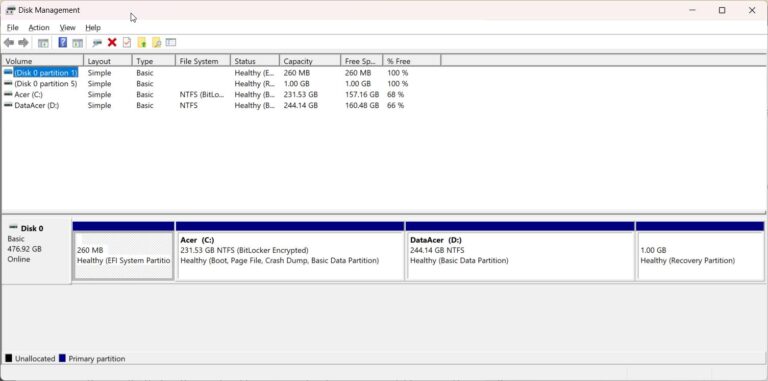Click the Properties checkmark page icon
This screenshot has width=768, height=381.
pos(127,43)
